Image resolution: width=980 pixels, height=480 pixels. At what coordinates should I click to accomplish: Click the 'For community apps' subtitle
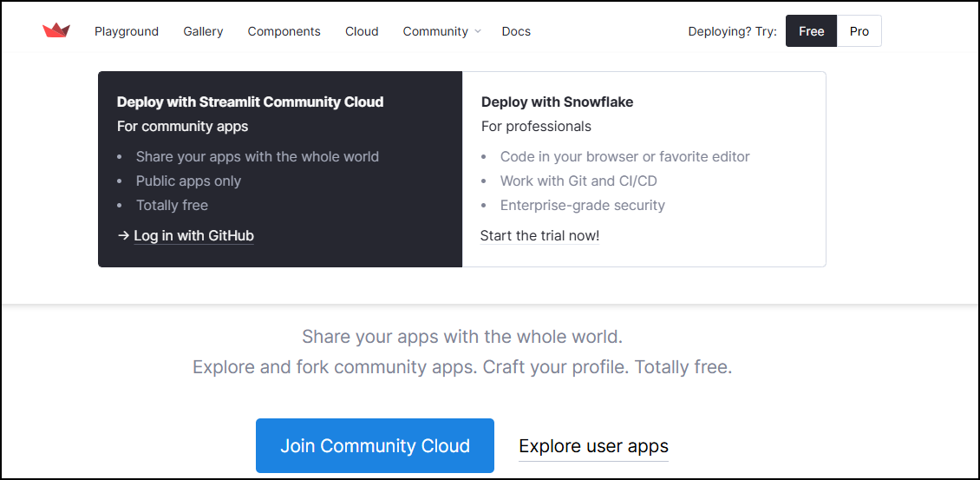click(182, 127)
